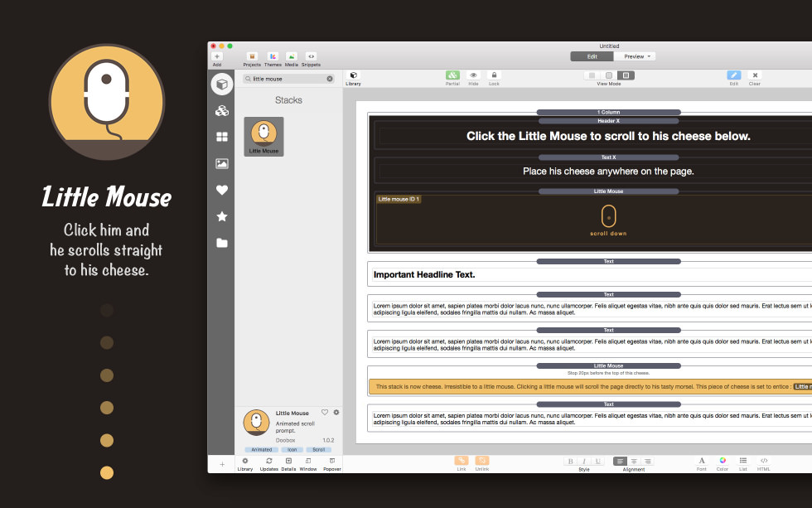Click the HTML code button
The height and width of the screenshot is (508, 812).
click(x=764, y=461)
